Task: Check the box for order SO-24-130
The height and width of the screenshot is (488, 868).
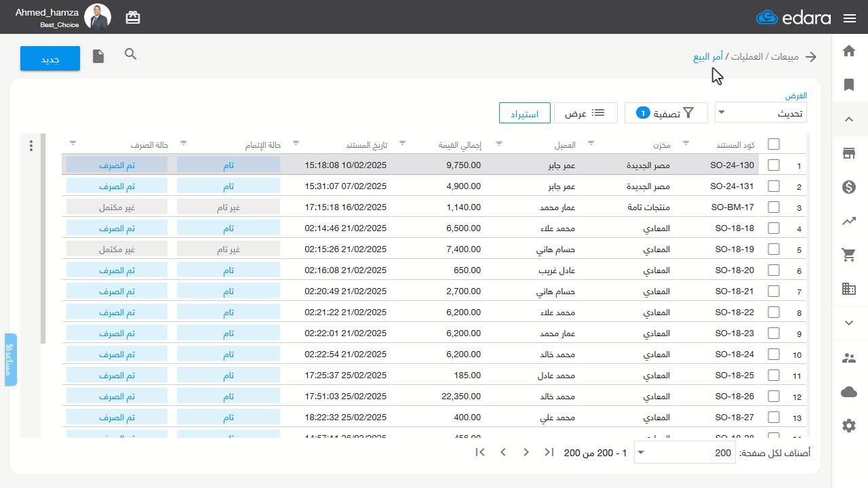Action: tap(774, 165)
